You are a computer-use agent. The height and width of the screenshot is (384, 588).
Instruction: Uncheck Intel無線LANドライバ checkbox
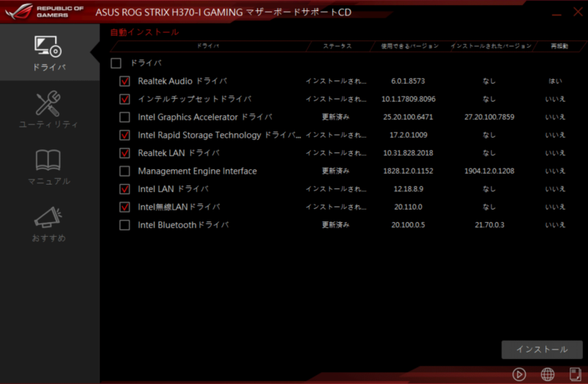pyautogui.click(x=124, y=207)
